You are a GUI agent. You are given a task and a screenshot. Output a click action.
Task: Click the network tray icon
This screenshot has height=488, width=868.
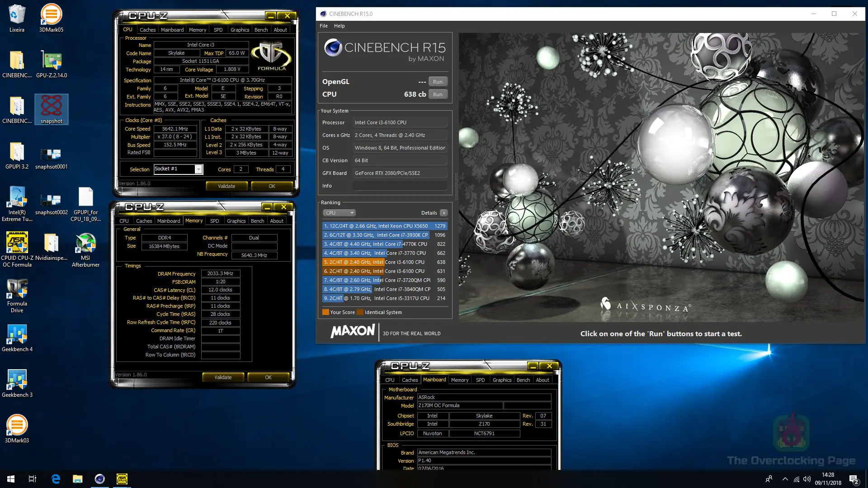[796, 479]
